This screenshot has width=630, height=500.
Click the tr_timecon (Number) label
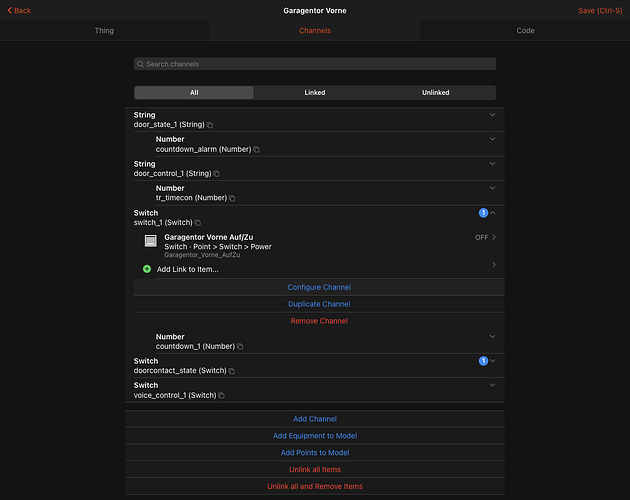[x=191, y=198]
